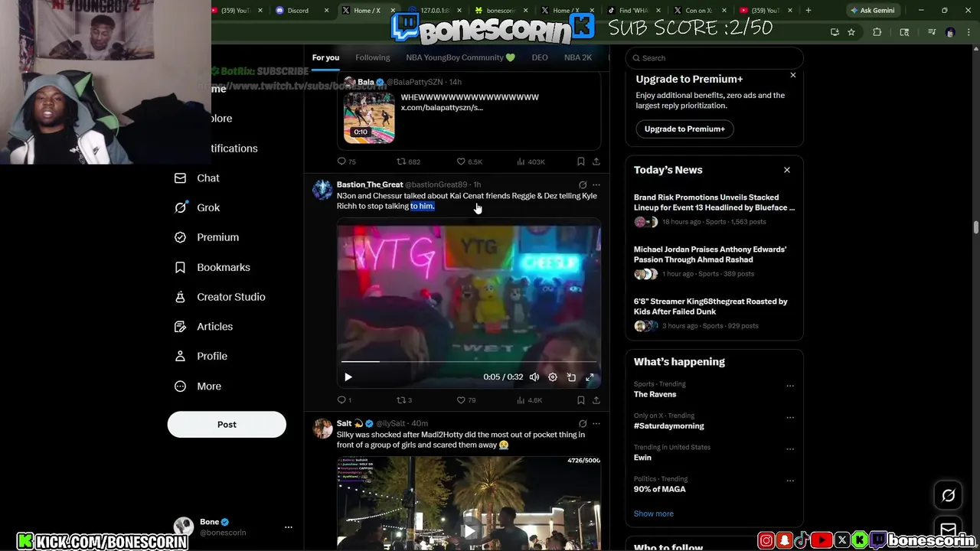This screenshot has height=551, width=980.
Task: Open a new browser tab
Action: point(808,11)
